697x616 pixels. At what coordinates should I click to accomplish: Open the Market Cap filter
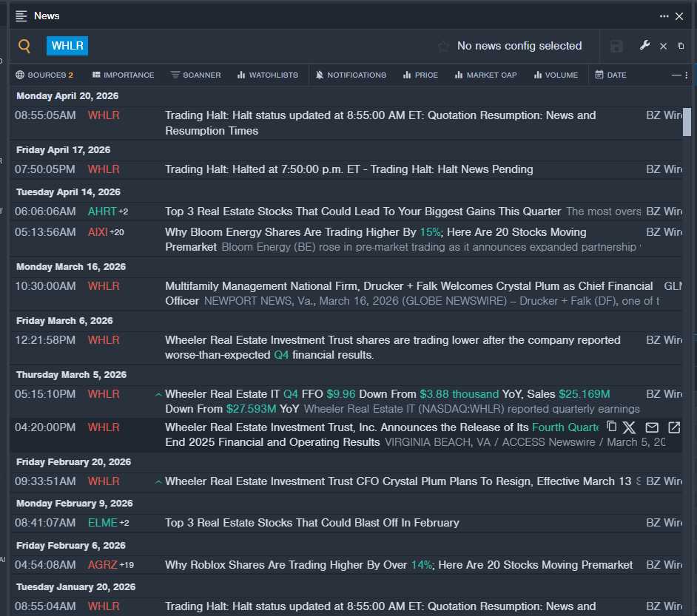[x=485, y=75]
